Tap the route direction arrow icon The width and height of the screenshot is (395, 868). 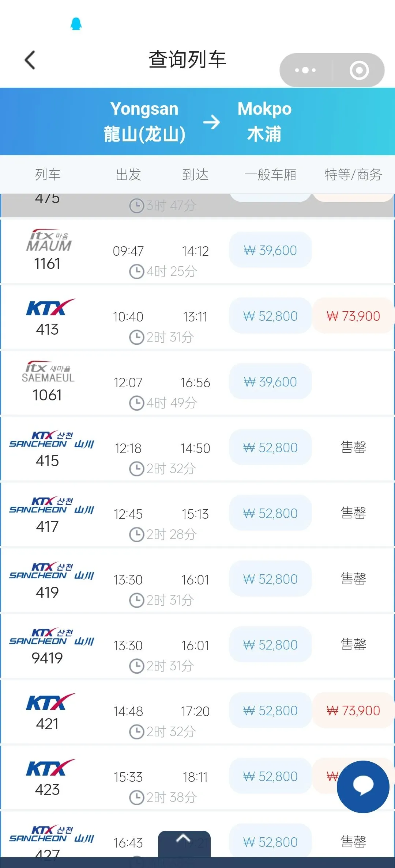(211, 122)
